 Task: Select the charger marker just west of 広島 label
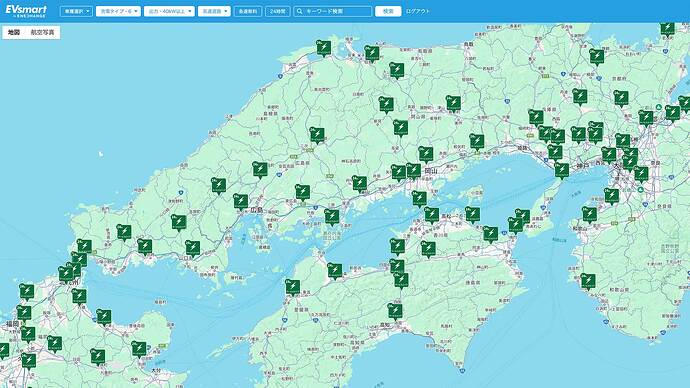(240, 201)
